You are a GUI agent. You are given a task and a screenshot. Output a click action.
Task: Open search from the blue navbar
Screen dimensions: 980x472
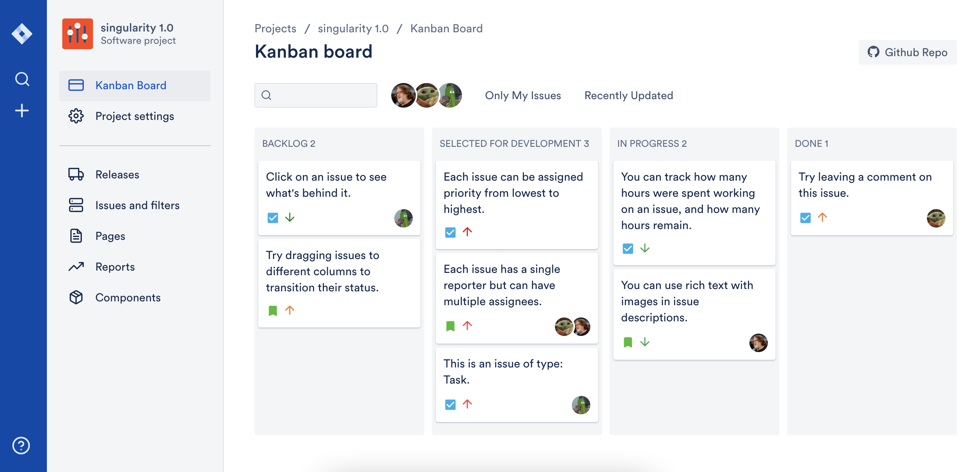pyautogui.click(x=22, y=79)
